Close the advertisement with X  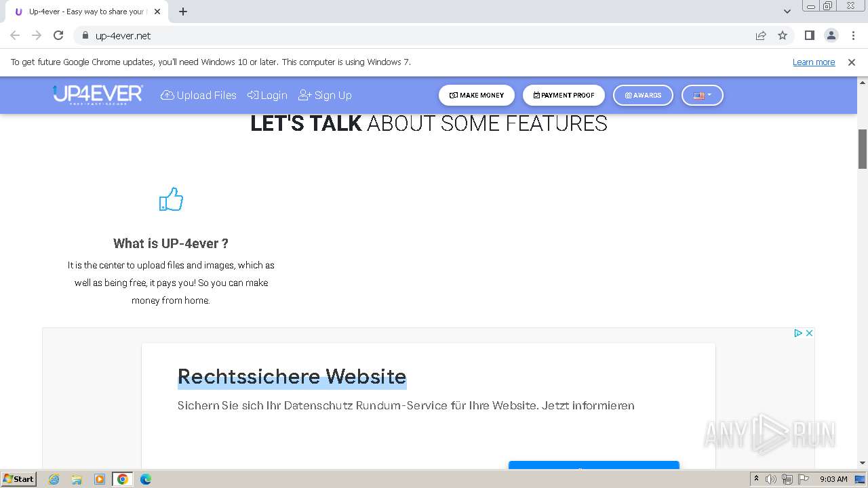pyautogui.click(x=809, y=333)
